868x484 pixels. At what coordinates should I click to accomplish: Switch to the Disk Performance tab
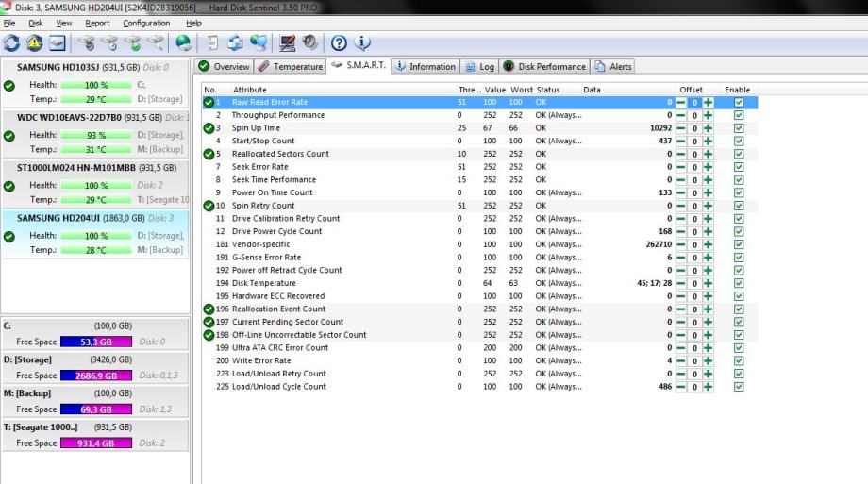[544, 66]
